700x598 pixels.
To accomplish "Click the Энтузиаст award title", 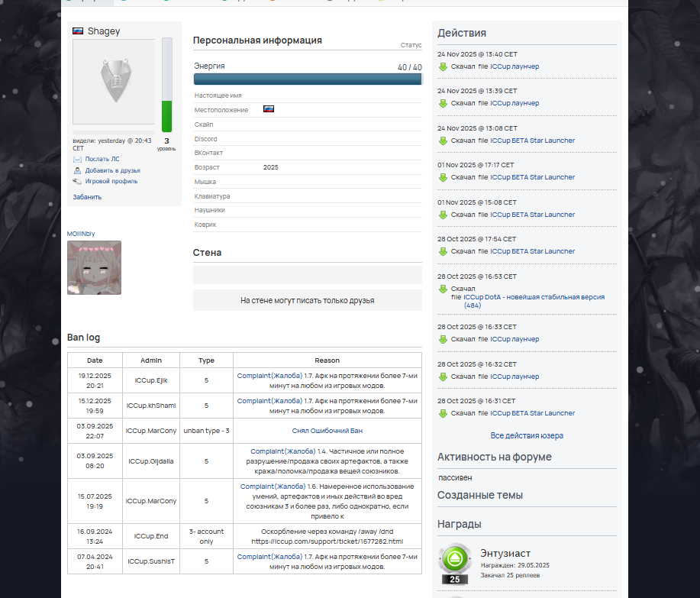I will click(505, 554).
